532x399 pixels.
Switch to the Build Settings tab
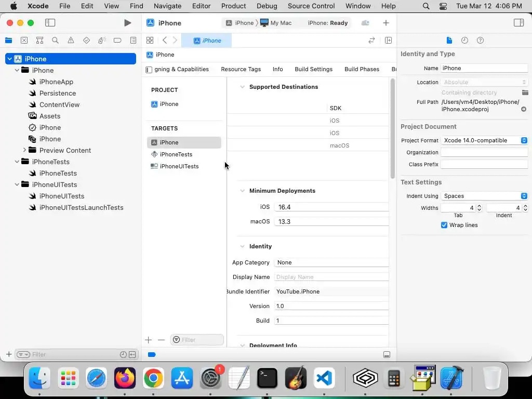pos(313,69)
